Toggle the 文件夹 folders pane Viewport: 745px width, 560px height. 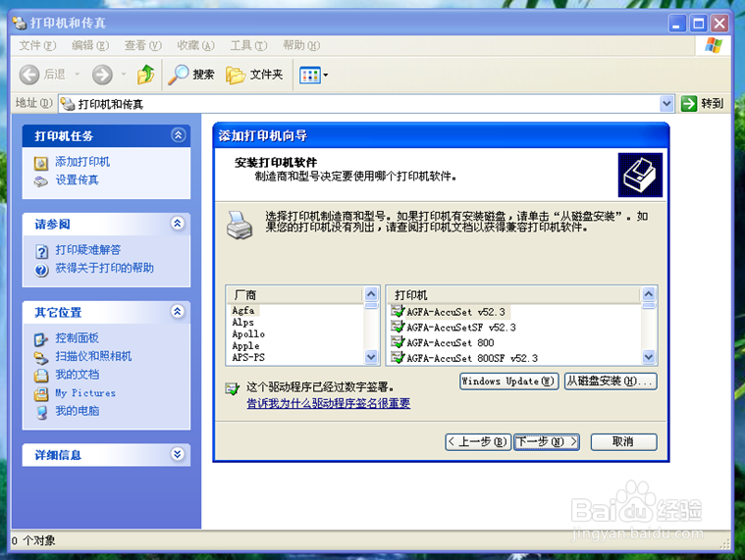point(254,75)
